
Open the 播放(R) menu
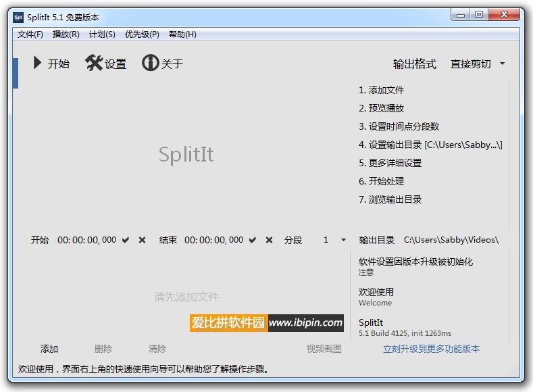click(66, 34)
